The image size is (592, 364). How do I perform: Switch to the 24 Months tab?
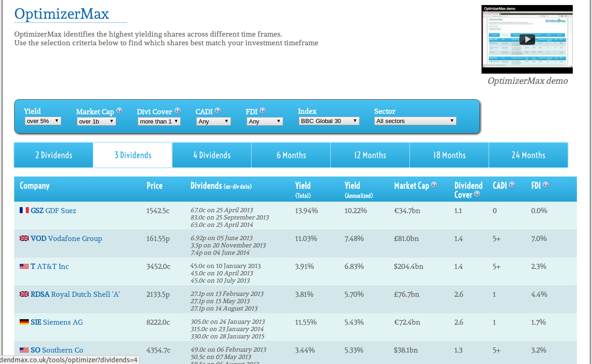(x=528, y=155)
